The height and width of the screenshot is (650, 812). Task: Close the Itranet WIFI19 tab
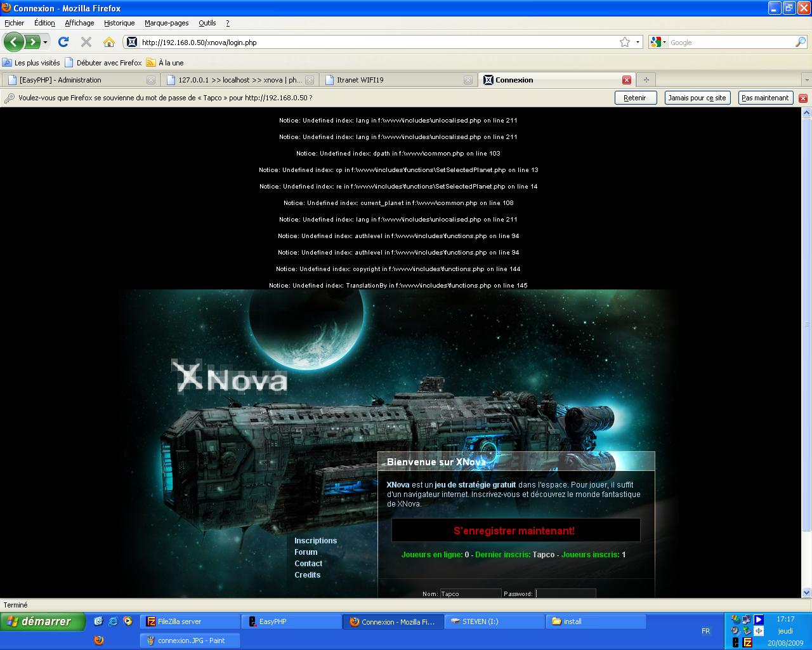(x=468, y=80)
